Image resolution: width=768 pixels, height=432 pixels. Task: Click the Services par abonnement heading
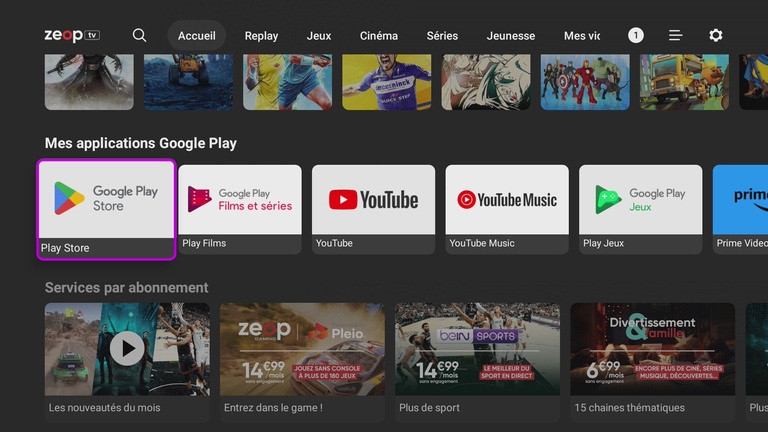tap(126, 288)
